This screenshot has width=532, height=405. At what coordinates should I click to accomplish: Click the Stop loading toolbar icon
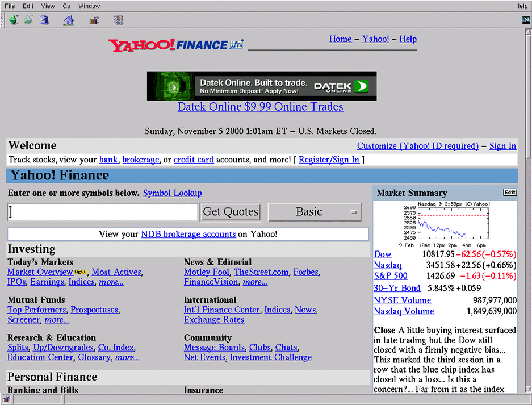tap(119, 20)
